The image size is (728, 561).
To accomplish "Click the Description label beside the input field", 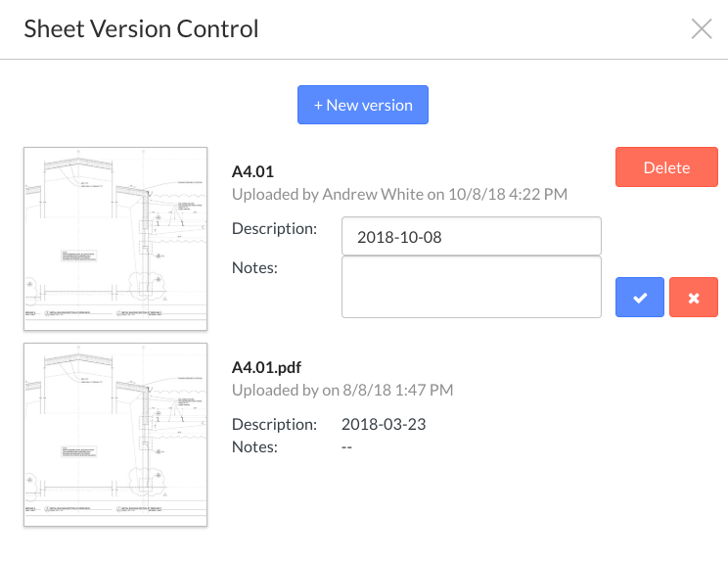I will [x=274, y=228].
